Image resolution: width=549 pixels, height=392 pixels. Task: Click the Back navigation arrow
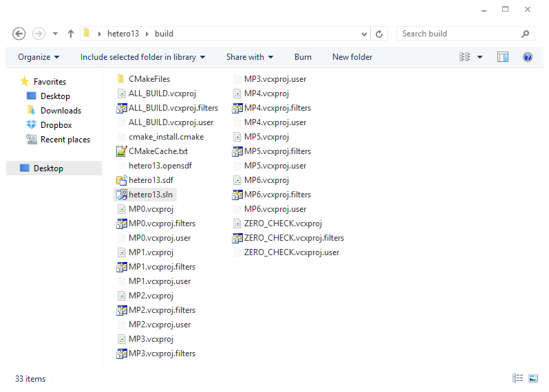[19, 34]
